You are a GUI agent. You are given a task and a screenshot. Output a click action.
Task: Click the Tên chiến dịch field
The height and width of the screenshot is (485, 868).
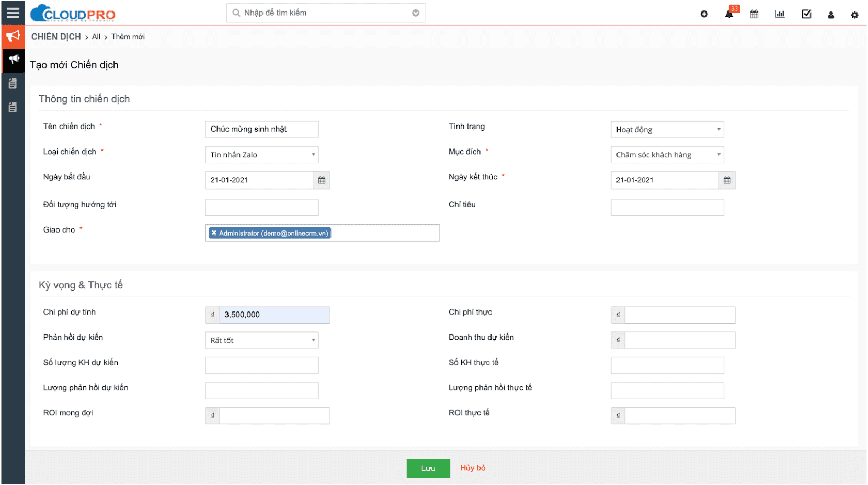(x=262, y=129)
